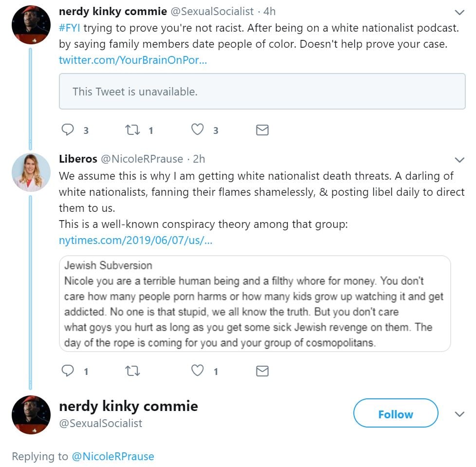
Task: Open the chevron next to Follow button
Action: coord(459,414)
